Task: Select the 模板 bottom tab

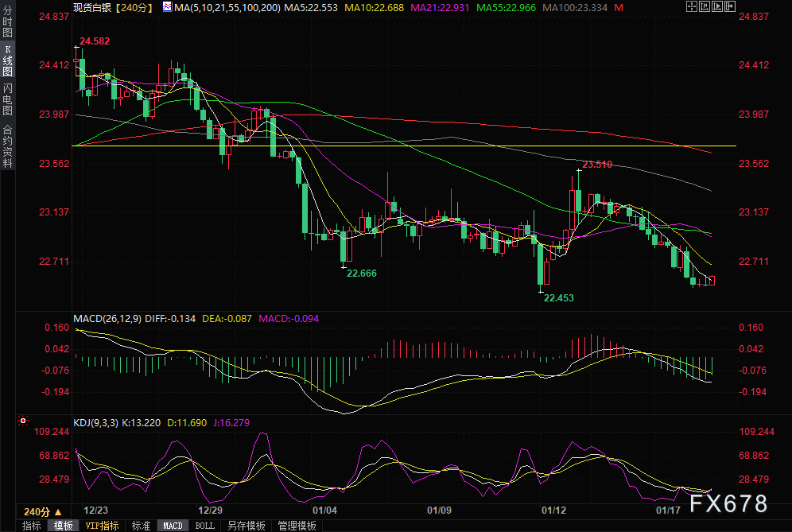Action: [63, 526]
